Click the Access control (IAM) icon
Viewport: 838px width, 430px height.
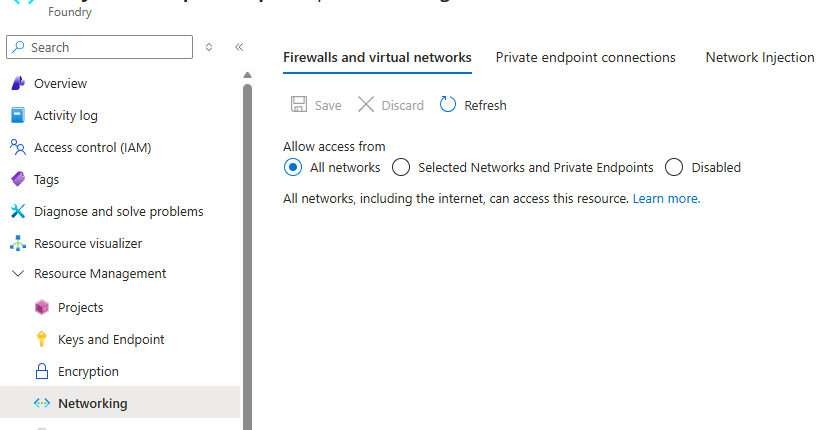coord(17,148)
